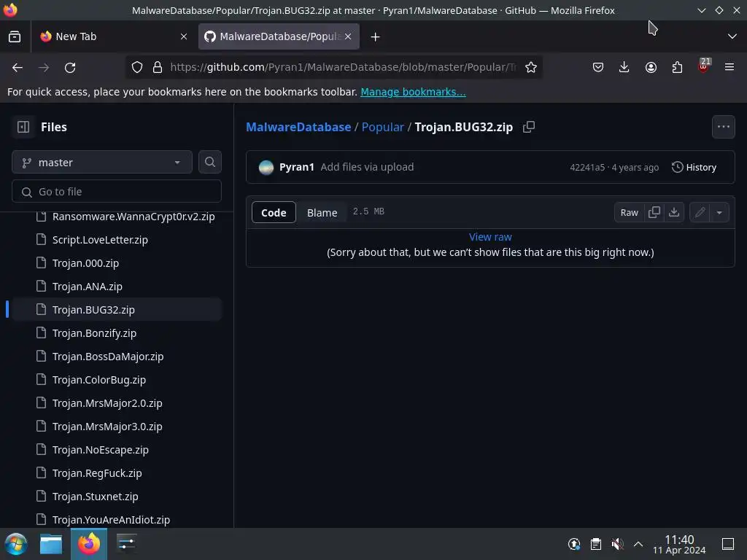
Task: Open the extensions puzzle icon
Action: tap(677, 67)
